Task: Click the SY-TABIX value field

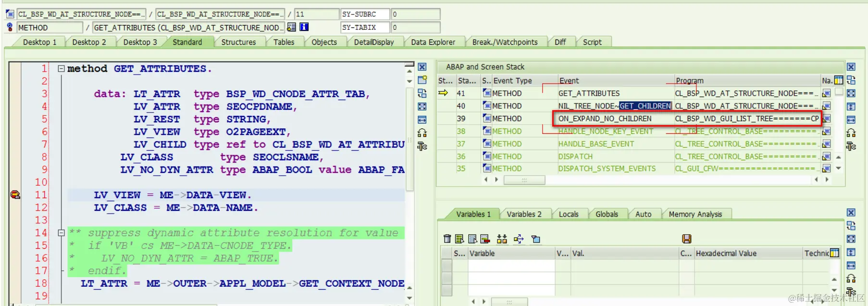Action: [415, 27]
